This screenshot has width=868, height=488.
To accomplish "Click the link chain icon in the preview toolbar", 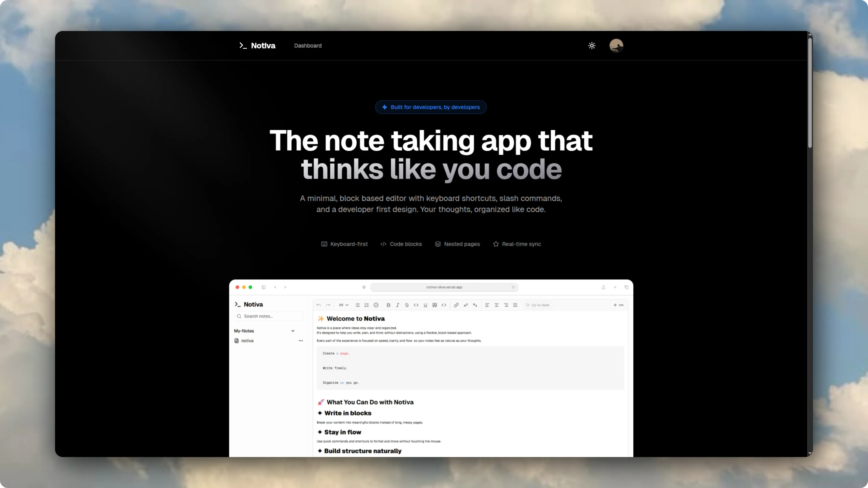I will (x=456, y=305).
